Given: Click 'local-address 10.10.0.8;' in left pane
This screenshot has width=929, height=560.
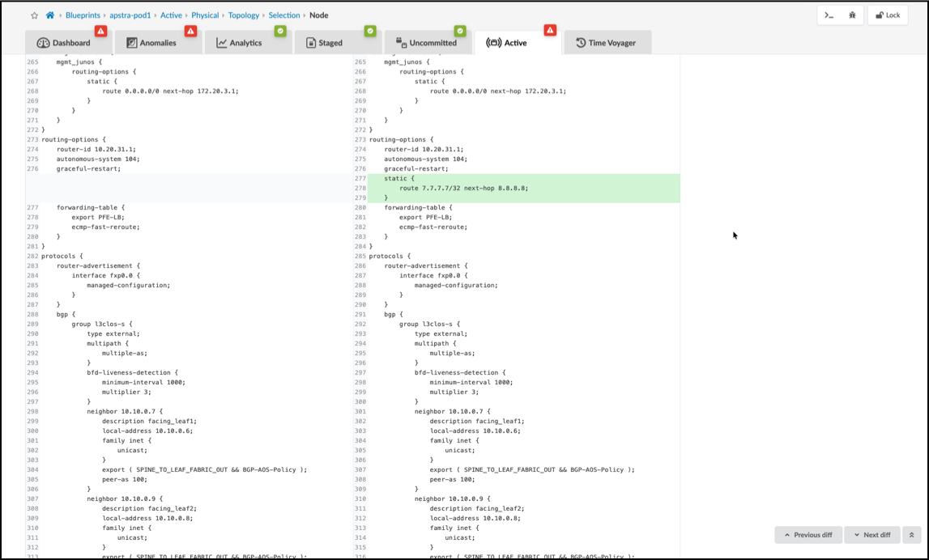Looking at the screenshot, I should [x=147, y=518].
